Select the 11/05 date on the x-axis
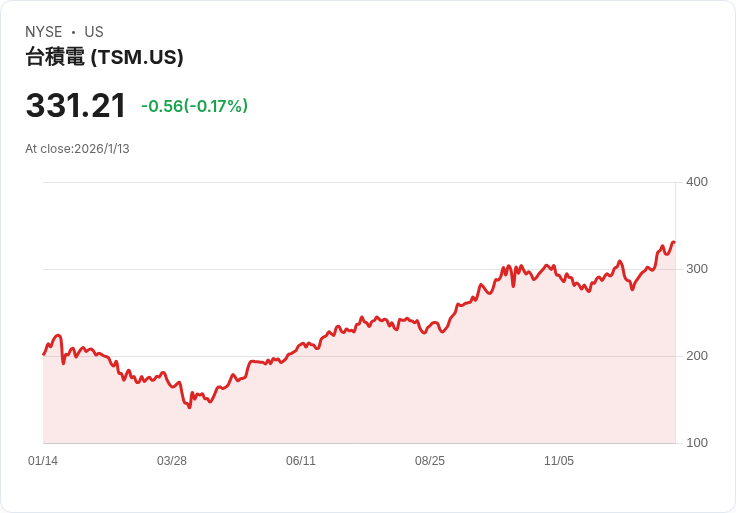The image size is (736, 513). (x=559, y=461)
